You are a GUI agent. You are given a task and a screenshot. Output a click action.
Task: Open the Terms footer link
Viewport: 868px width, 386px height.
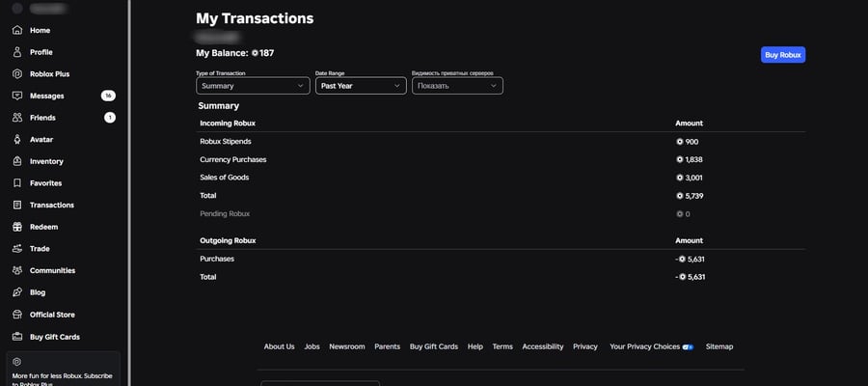click(x=502, y=346)
